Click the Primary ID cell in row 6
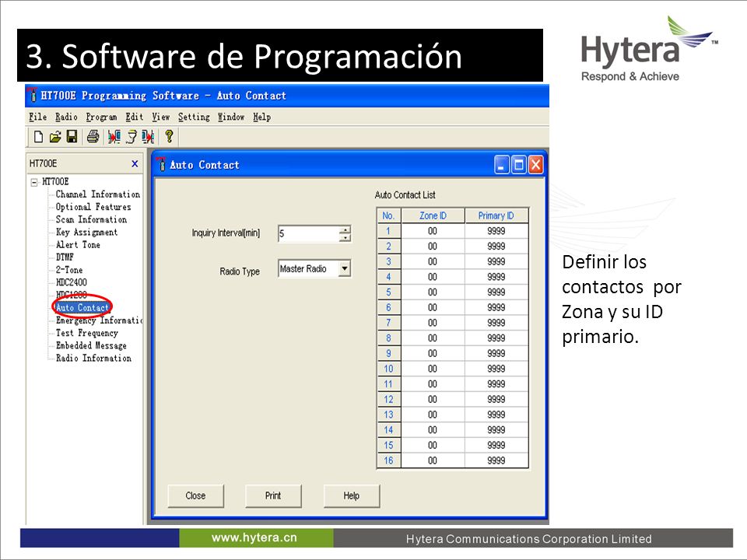Screen dimensions: 747x560 click(496, 307)
